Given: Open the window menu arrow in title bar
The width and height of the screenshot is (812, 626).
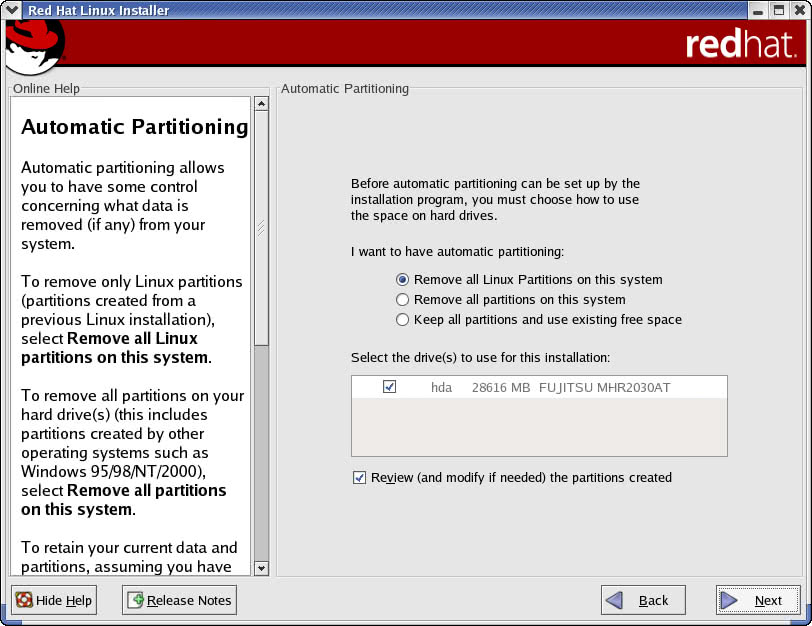Looking at the screenshot, I should [x=12, y=10].
